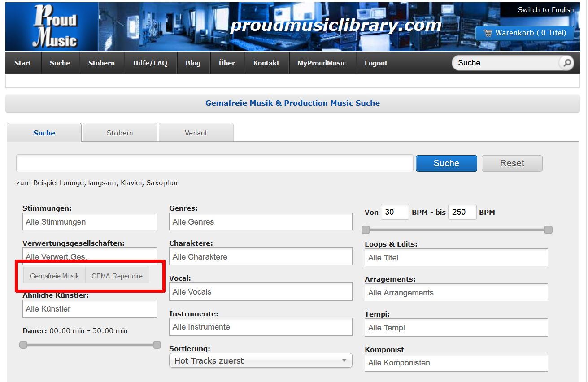Click the right BPM slider handle
The image size is (588, 382).
tap(548, 230)
